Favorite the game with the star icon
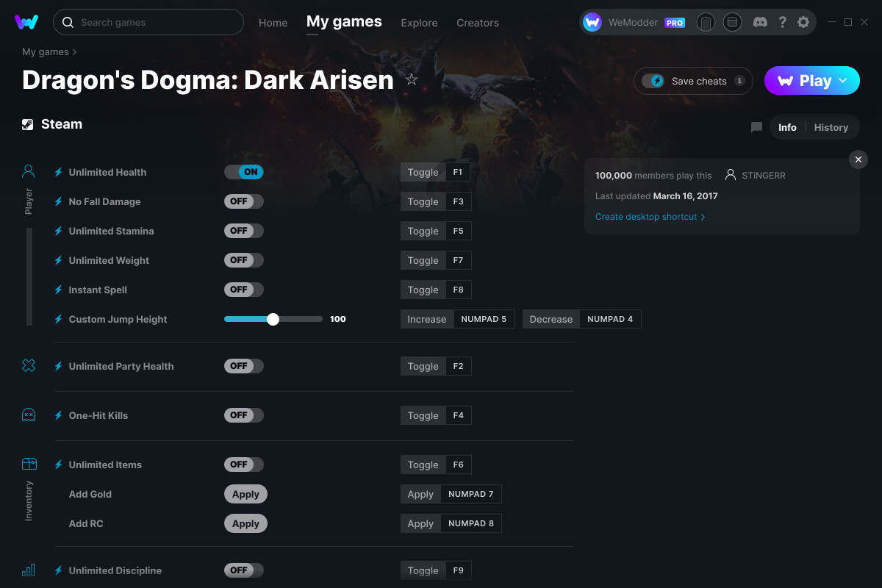The width and height of the screenshot is (882, 588). [x=412, y=79]
